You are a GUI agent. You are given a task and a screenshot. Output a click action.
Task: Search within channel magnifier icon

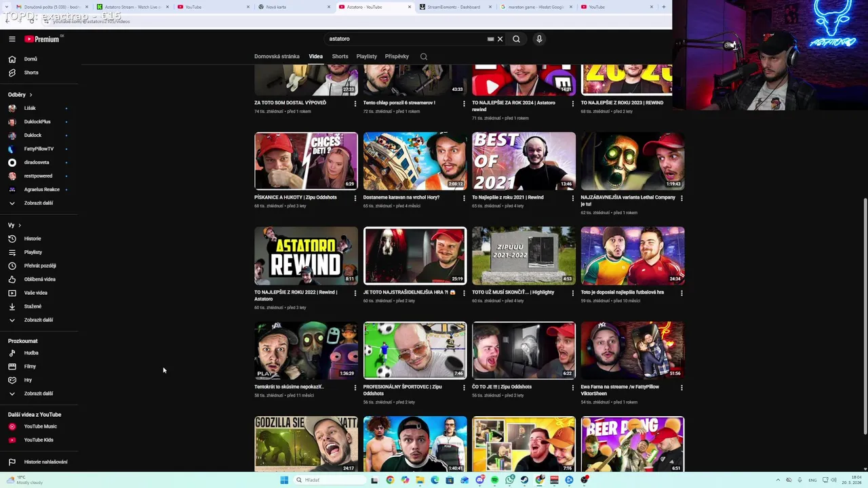(424, 57)
